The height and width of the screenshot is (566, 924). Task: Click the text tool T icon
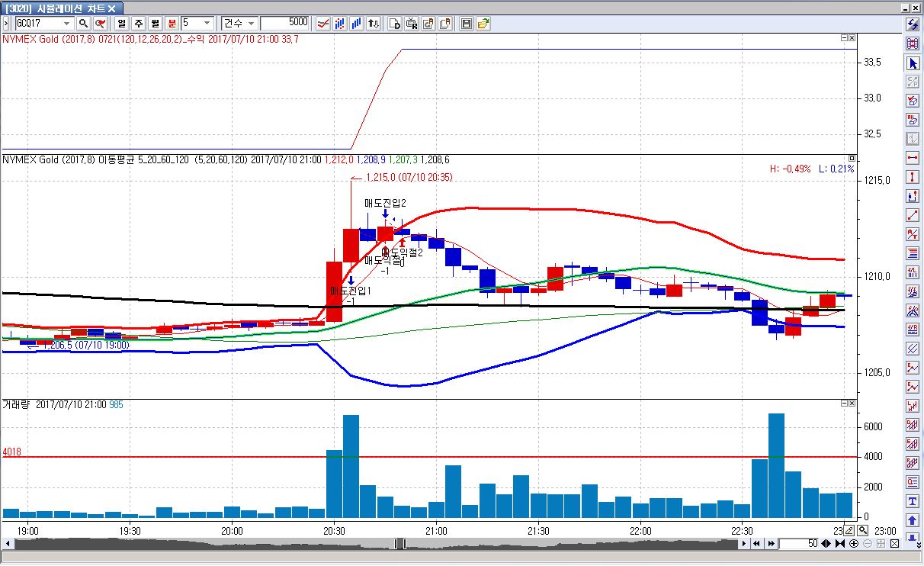(x=913, y=501)
